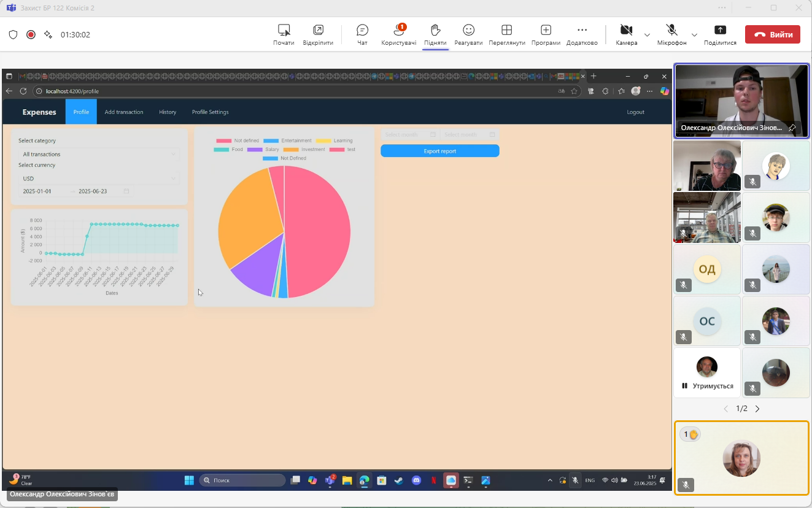Expand the camera options arrow
Viewport: 812px width, 508px height.
click(647, 35)
